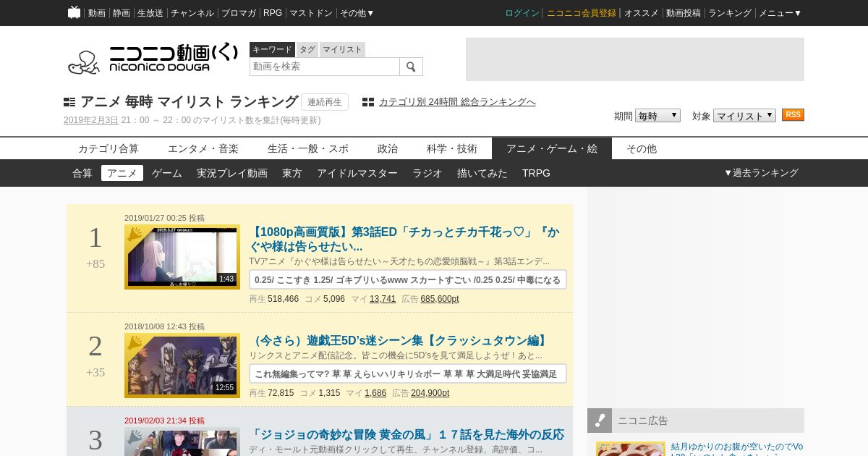The image size is (868, 456).
Task: Open 動画 in top navigation
Action: tap(97, 13)
